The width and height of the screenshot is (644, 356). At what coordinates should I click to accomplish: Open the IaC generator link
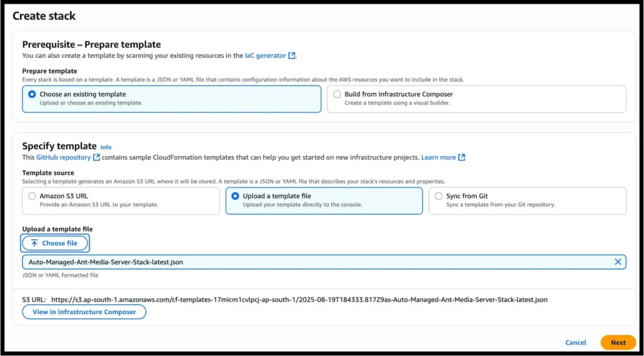pos(265,56)
